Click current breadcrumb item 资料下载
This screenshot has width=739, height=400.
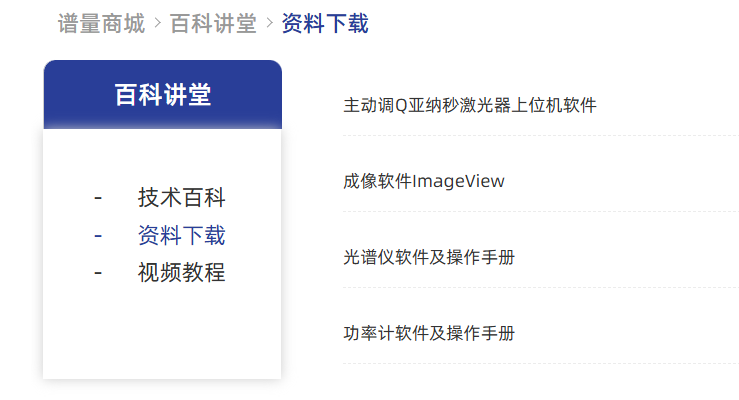325,24
